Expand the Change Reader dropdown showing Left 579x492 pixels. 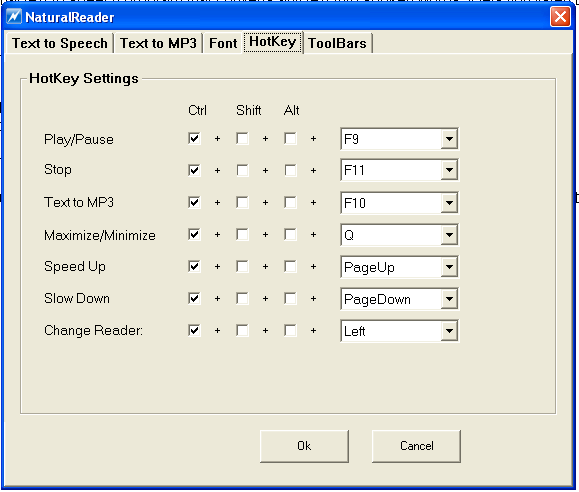[449, 331]
